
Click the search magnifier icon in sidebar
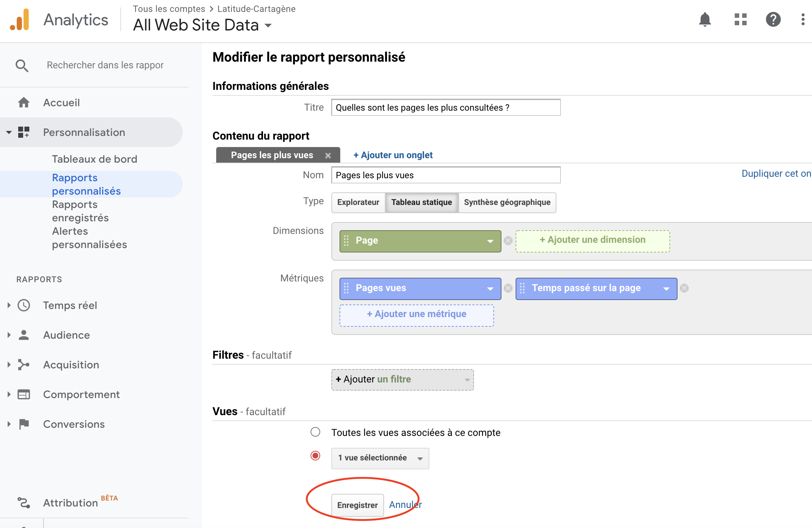tap(22, 66)
